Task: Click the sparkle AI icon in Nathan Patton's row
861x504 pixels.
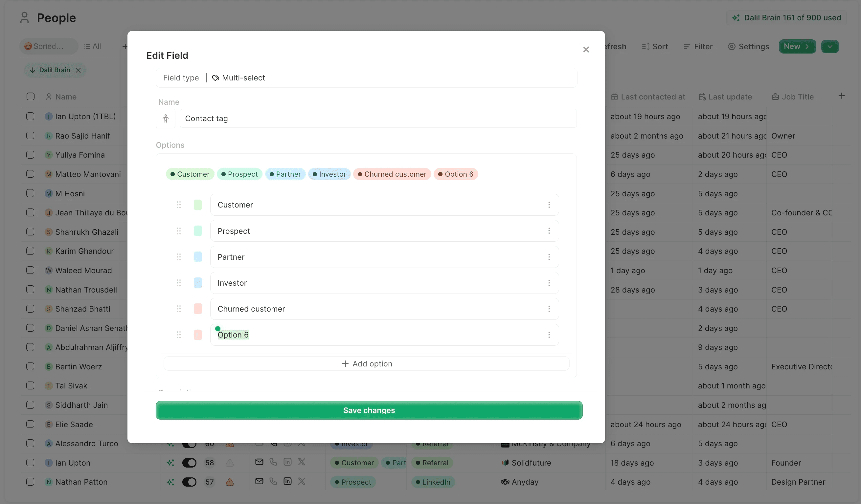Action: coord(171,481)
